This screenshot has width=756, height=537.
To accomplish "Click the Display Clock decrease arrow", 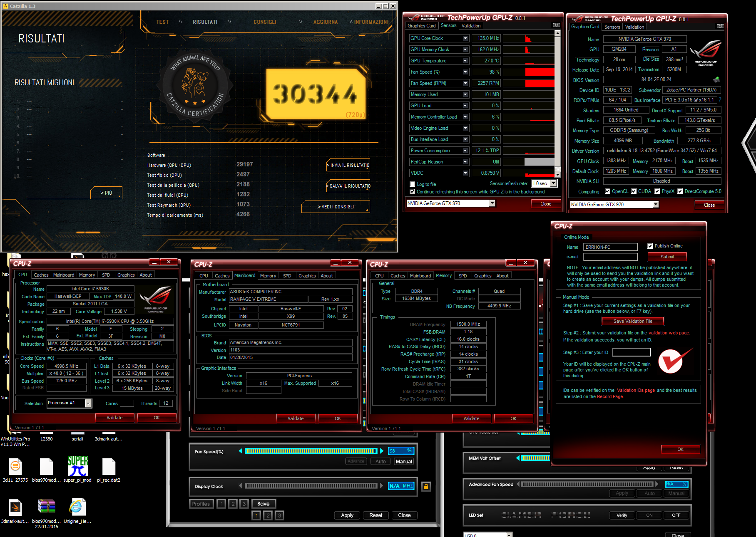I will pos(241,485).
